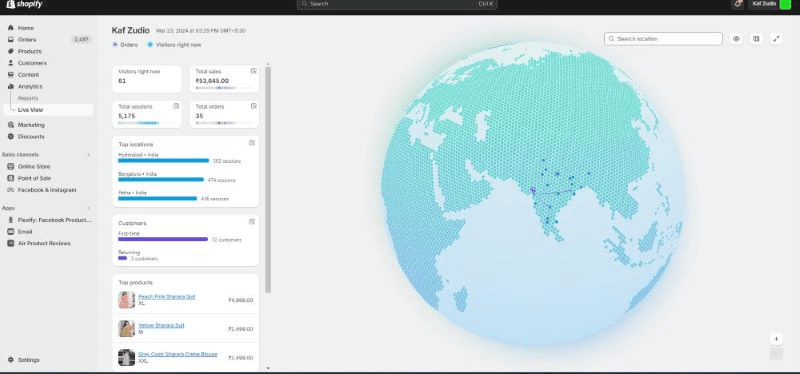Click the Grey Color Crepe Blouse thumbnail
The width and height of the screenshot is (800, 374).
coord(127,357)
